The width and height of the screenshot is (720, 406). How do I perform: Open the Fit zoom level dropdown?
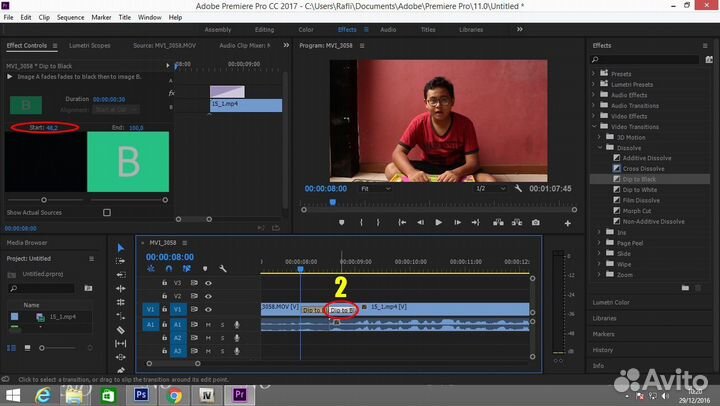pos(377,188)
